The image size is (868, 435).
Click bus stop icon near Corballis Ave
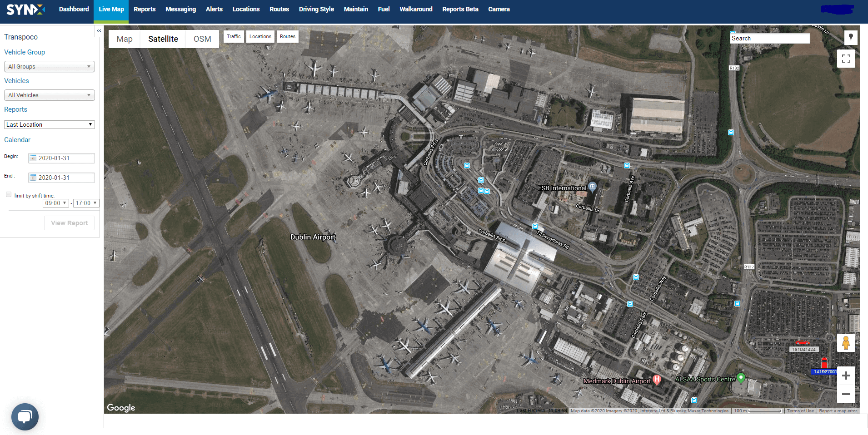(627, 166)
